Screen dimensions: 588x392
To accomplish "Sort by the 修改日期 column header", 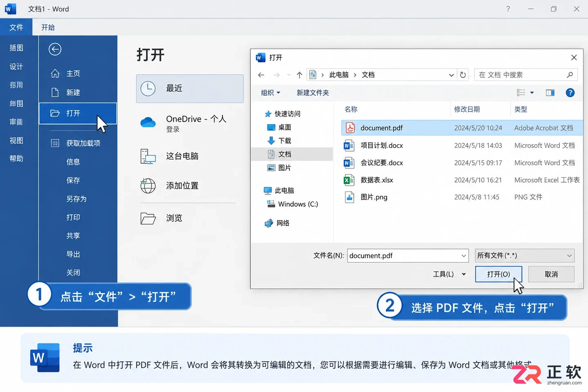I will coord(467,109).
